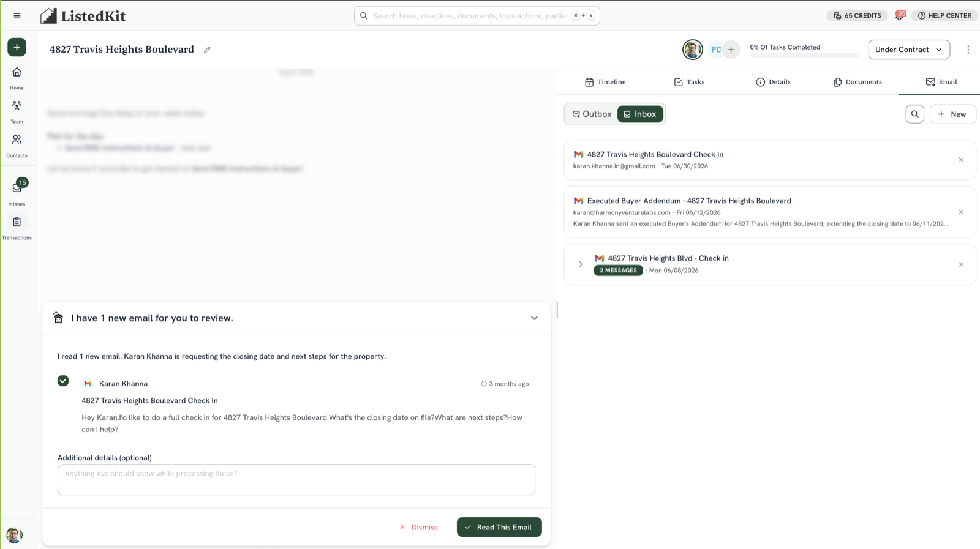Click the Dismiss link
The height and width of the screenshot is (549, 980).
[418, 527]
